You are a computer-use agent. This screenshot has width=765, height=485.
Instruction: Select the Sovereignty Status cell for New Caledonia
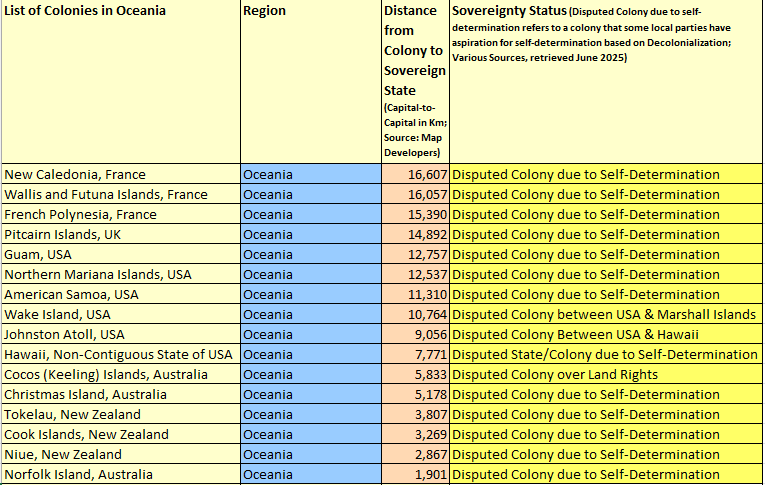606,174
